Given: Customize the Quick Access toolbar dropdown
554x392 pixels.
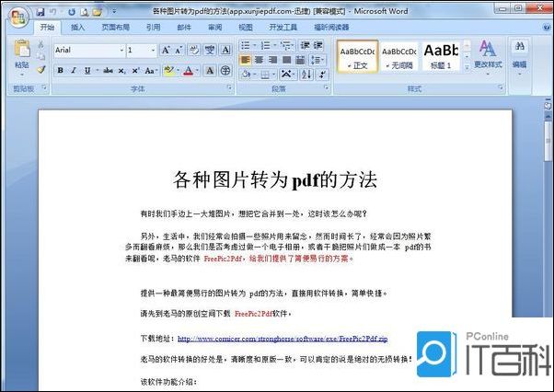Looking at the screenshot, I should tap(114, 12).
